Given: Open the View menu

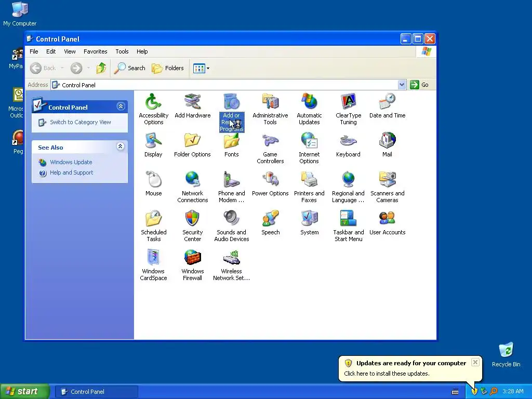Looking at the screenshot, I should pos(70,51).
